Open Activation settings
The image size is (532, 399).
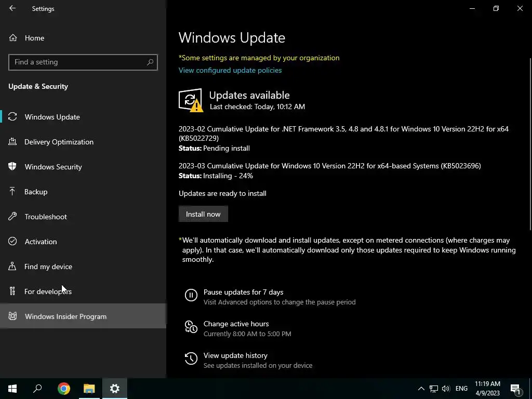click(83, 242)
